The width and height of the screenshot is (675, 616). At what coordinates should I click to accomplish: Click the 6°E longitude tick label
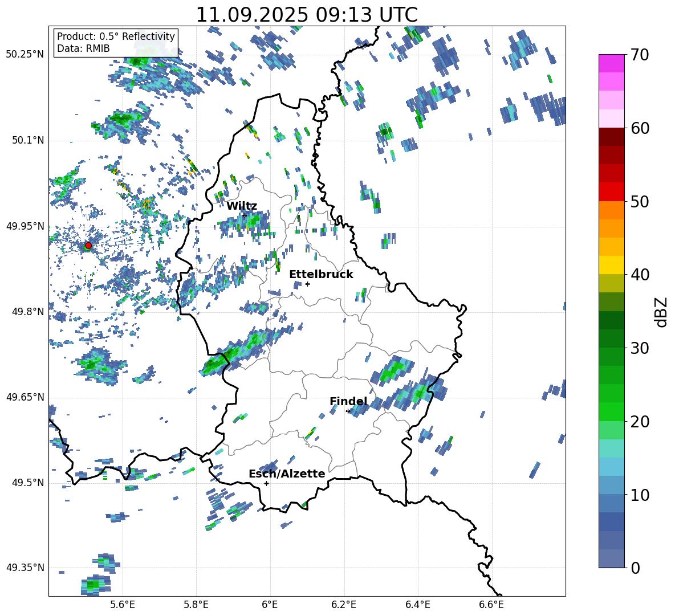click(270, 605)
